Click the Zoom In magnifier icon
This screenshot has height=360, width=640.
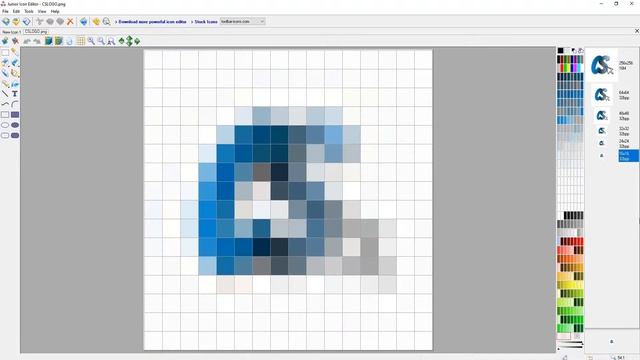[x=91, y=41]
